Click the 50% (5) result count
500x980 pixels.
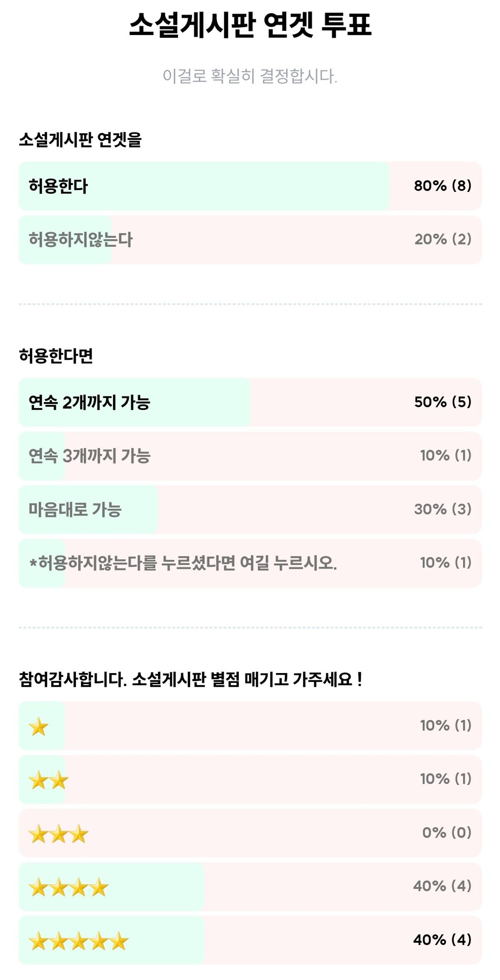pyautogui.click(x=443, y=402)
